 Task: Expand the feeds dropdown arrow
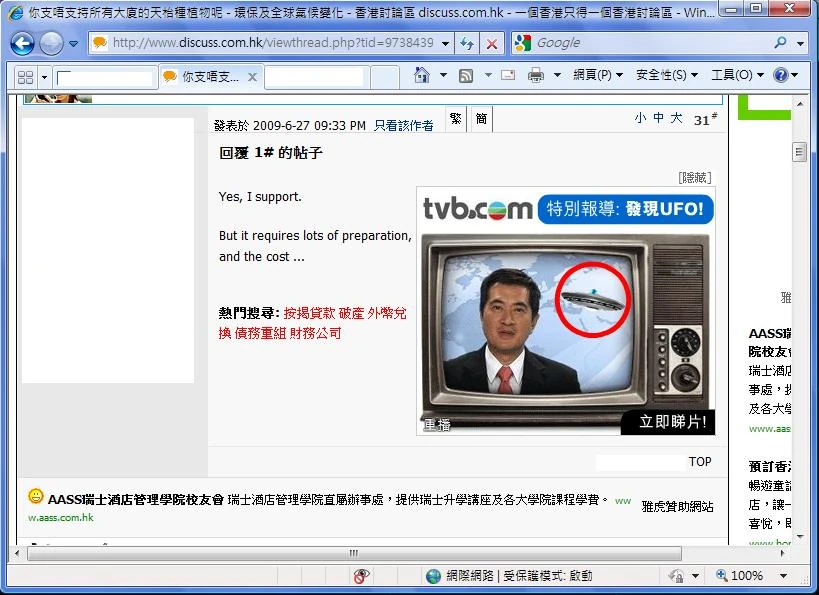pos(488,75)
